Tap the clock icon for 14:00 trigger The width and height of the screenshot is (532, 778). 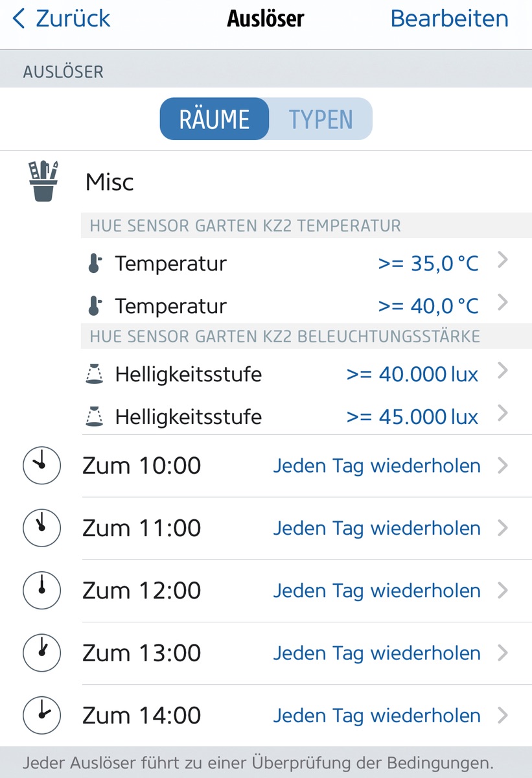[x=41, y=716]
